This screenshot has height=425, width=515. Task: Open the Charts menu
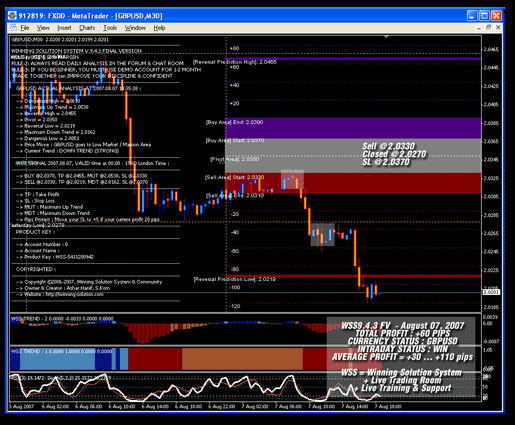coord(87,28)
